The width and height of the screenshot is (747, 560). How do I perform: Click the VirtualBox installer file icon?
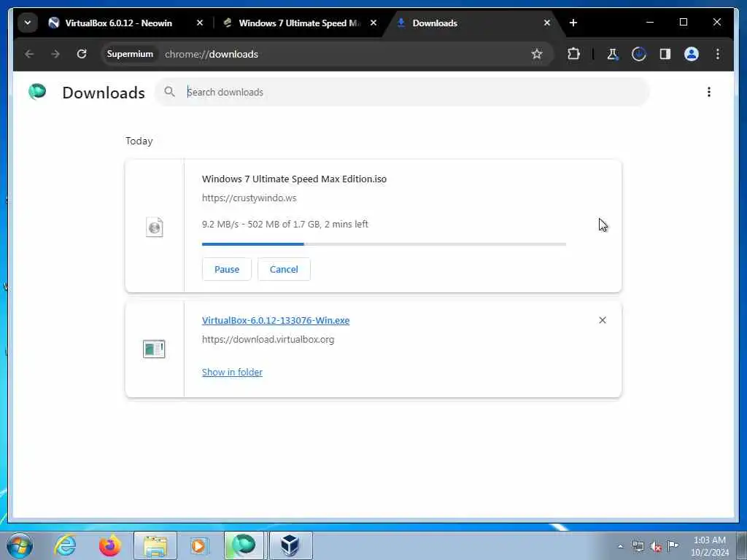pos(154,349)
